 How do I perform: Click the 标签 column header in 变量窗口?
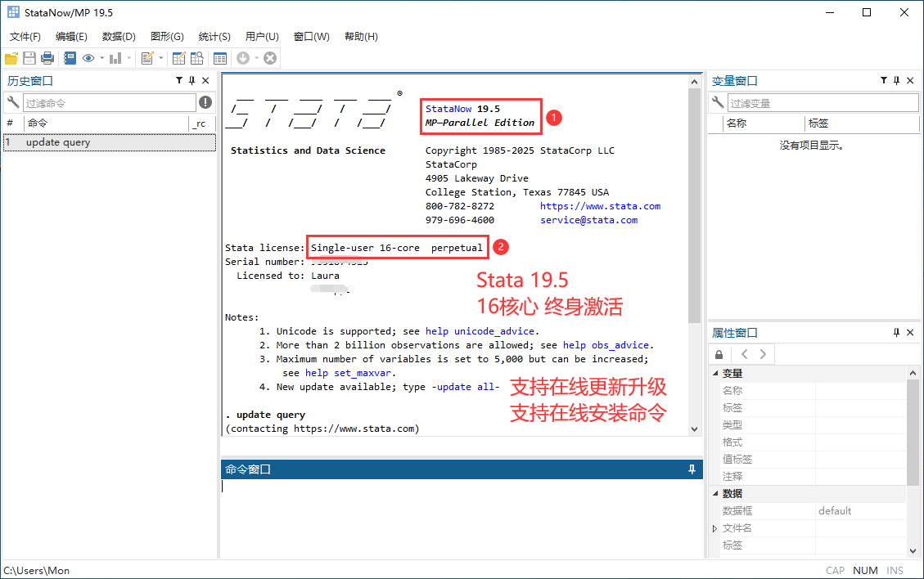click(862, 123)
